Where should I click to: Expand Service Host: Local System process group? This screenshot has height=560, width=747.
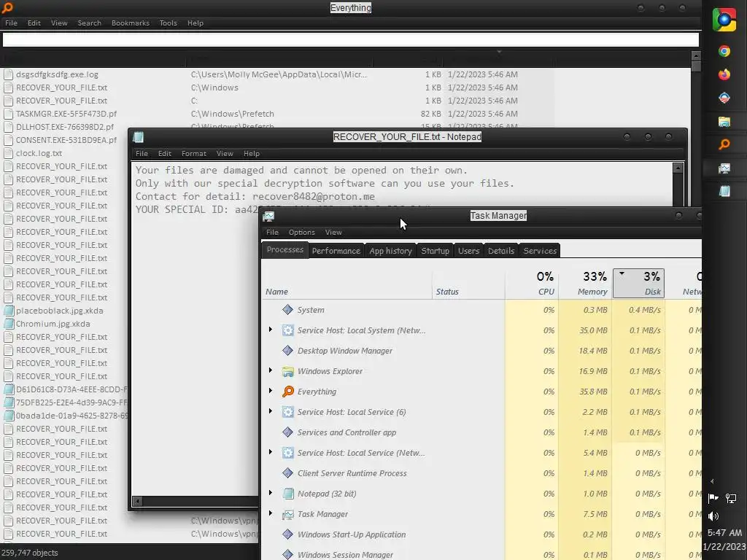point(271,330)
